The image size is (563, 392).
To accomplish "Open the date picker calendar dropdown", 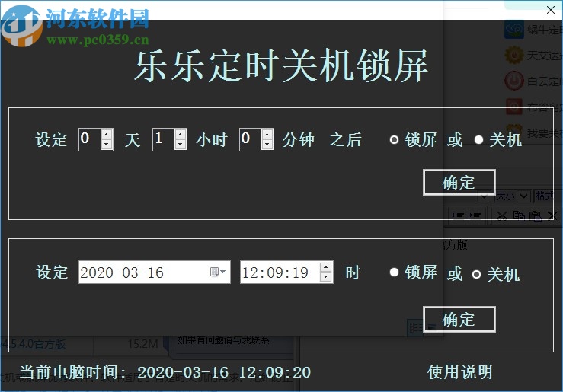I will click(x=218, y=272).
